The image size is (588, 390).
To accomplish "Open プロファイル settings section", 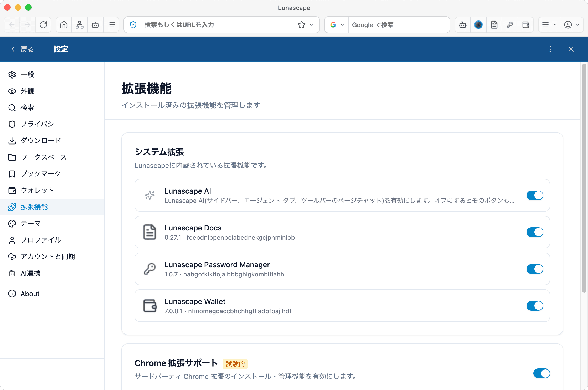I will pos(52,240).
